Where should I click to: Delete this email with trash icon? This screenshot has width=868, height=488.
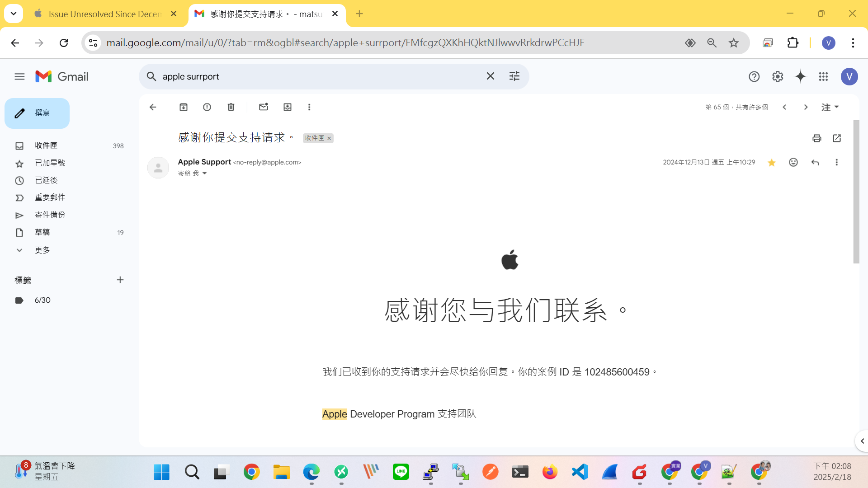pos(231,107)
